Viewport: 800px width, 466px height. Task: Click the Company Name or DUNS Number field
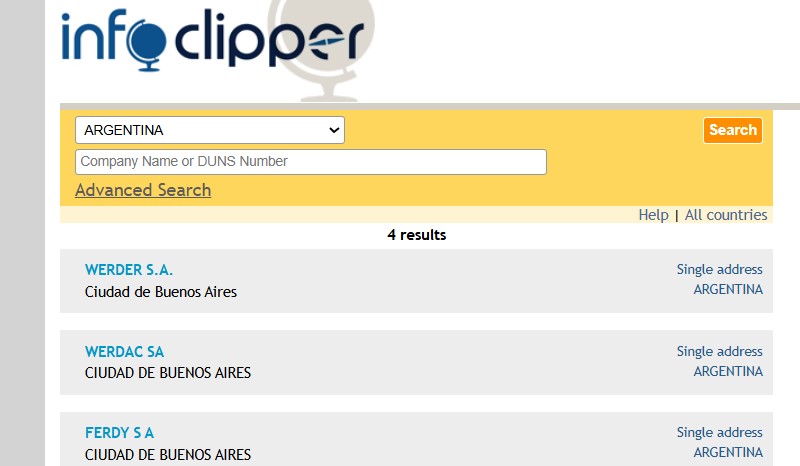(311, 162)
